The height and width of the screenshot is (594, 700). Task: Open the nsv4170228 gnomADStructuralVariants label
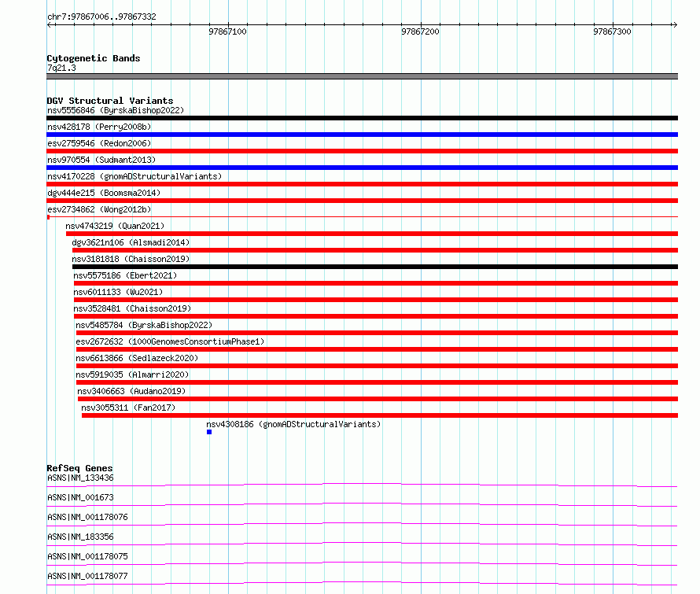pyautogui.click(x=134, y=176)
